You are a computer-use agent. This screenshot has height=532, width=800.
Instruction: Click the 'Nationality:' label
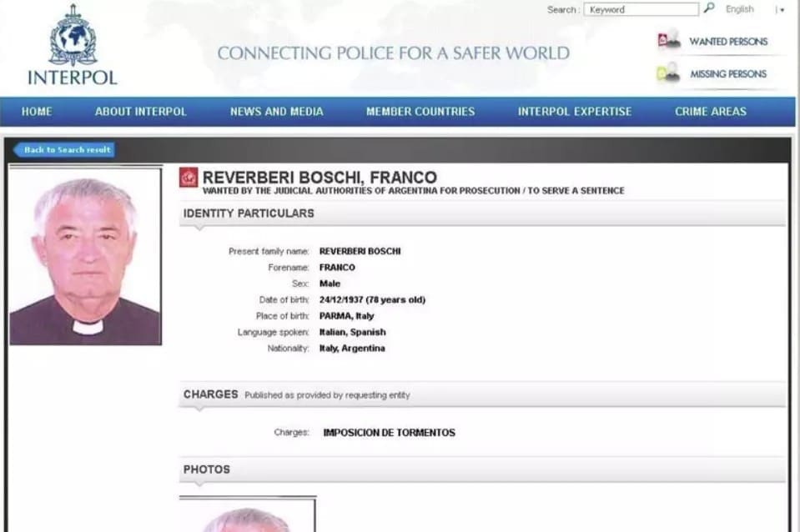[289, 349]
